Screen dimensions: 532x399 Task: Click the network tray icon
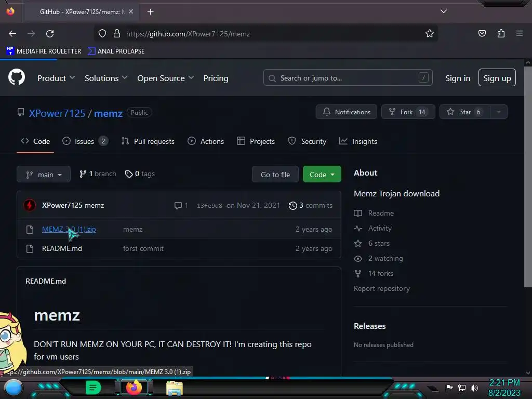[462, 388]
